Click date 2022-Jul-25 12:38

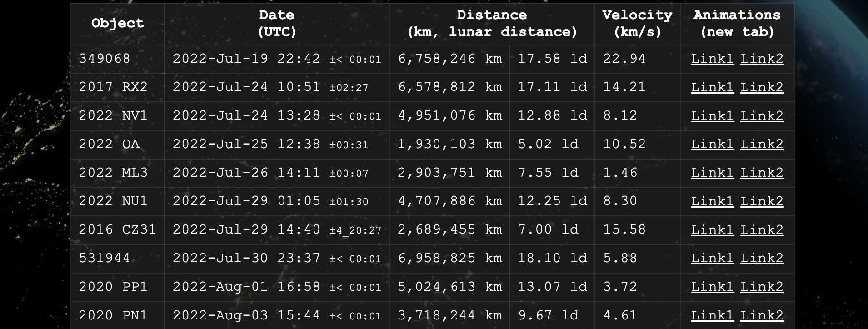point(246,144)
